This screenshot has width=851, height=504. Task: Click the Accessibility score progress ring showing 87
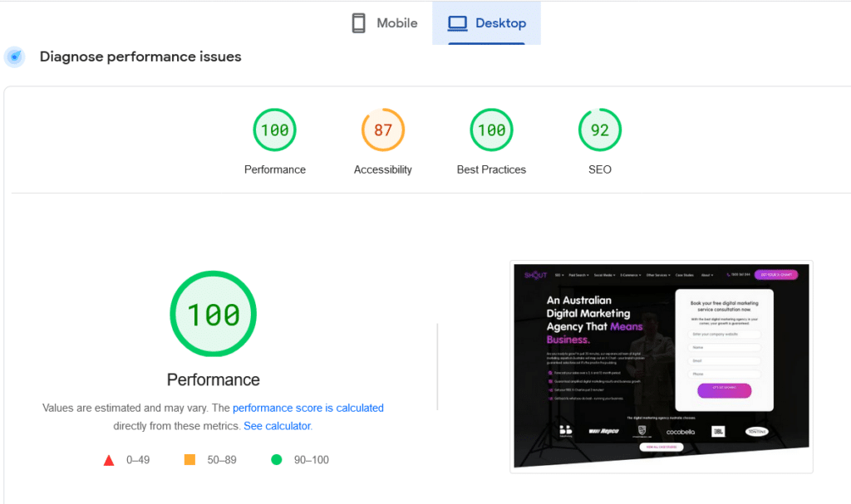tap(382, 130)
